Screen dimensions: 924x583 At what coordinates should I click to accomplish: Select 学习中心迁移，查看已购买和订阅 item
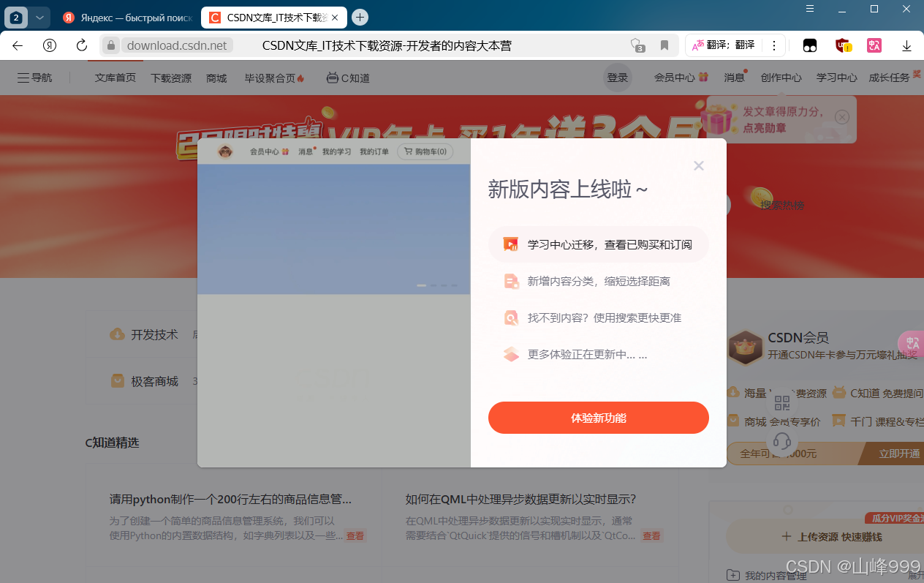599,244
